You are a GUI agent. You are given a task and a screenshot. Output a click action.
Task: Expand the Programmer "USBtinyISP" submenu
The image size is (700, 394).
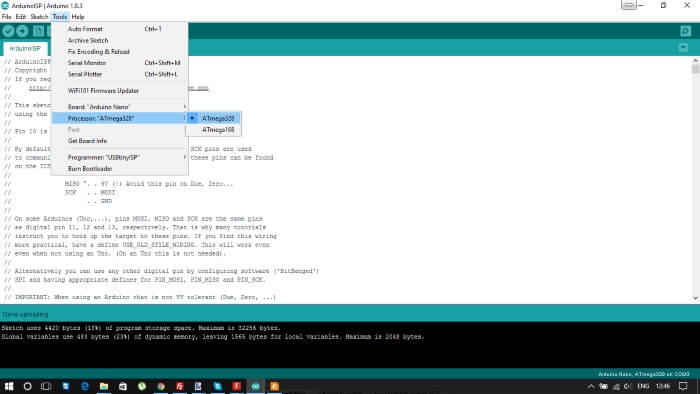click(119, 157)
